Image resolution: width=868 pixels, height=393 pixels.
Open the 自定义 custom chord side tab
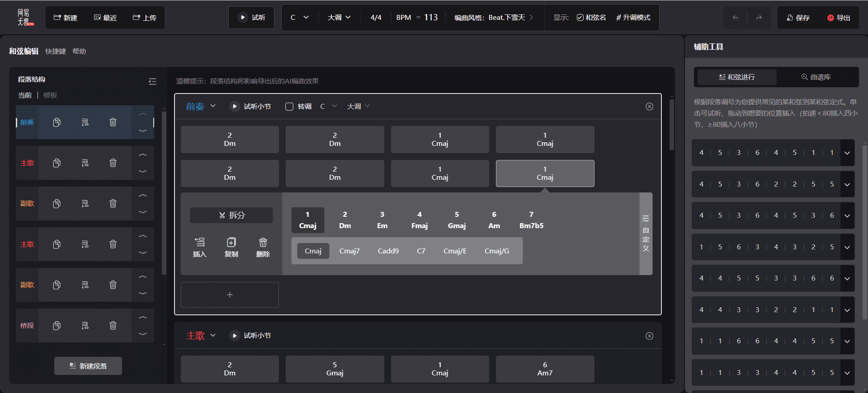646,234
